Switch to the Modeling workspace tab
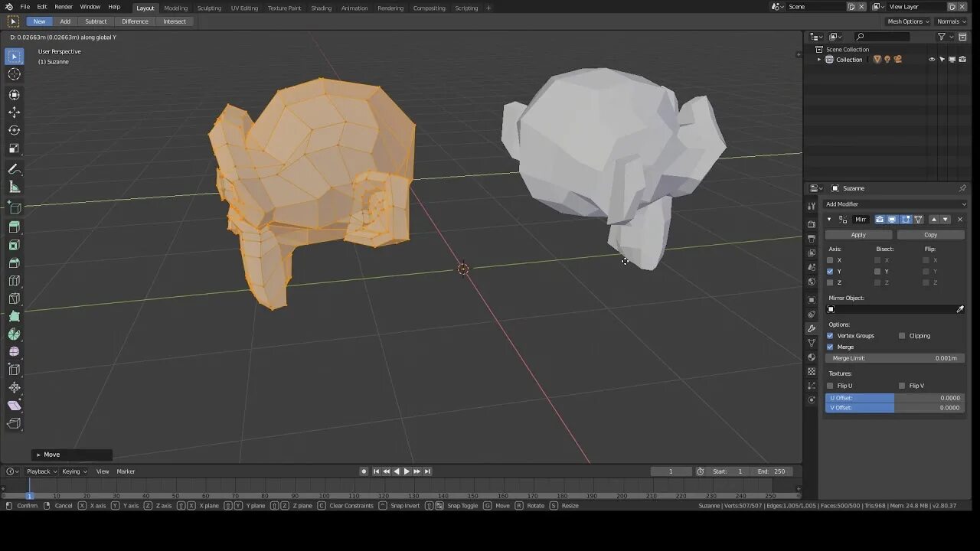 point(175,8)
